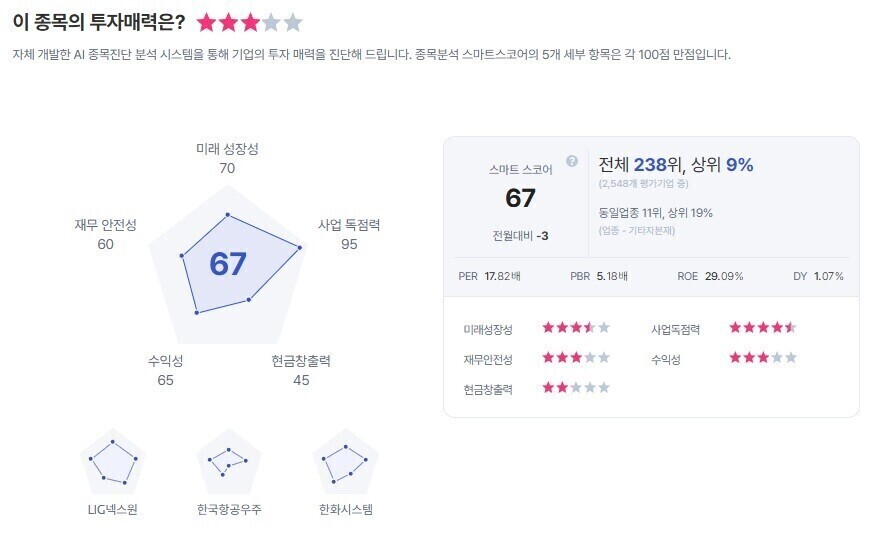Click the main pentagon radar chart score 67
This screenshot has width=893, height=538.
click(x=228, y=264)
